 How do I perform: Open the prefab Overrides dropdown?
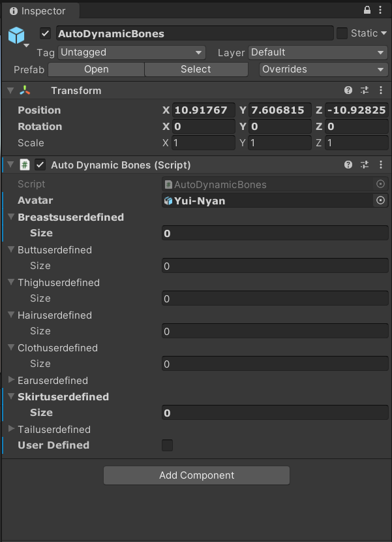[x=324, y=69]
